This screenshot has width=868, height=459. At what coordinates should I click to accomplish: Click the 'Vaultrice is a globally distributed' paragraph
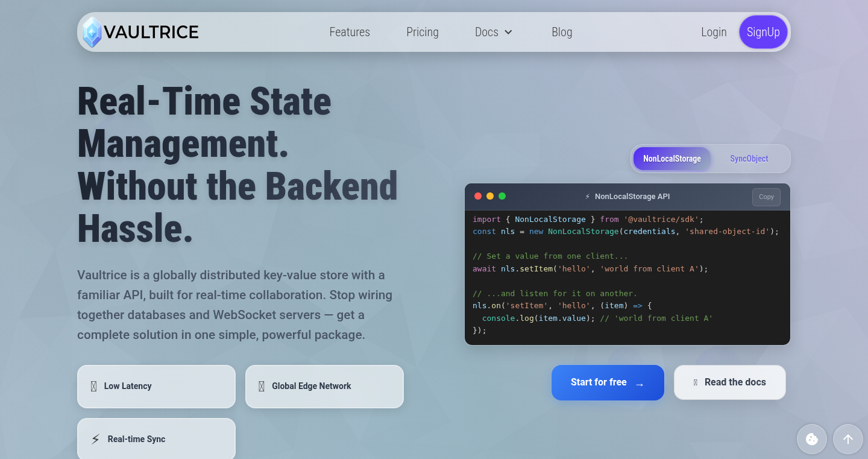pyautogui.click(x=234, y=305)
